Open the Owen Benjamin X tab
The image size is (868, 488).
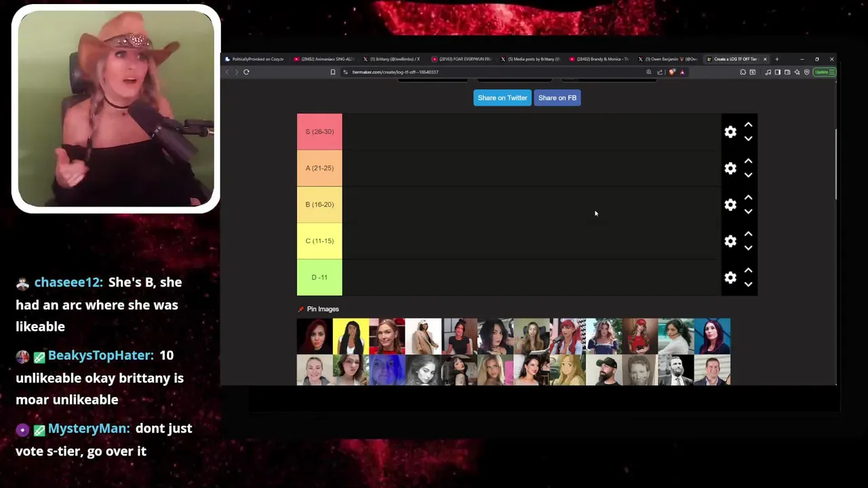668,59
